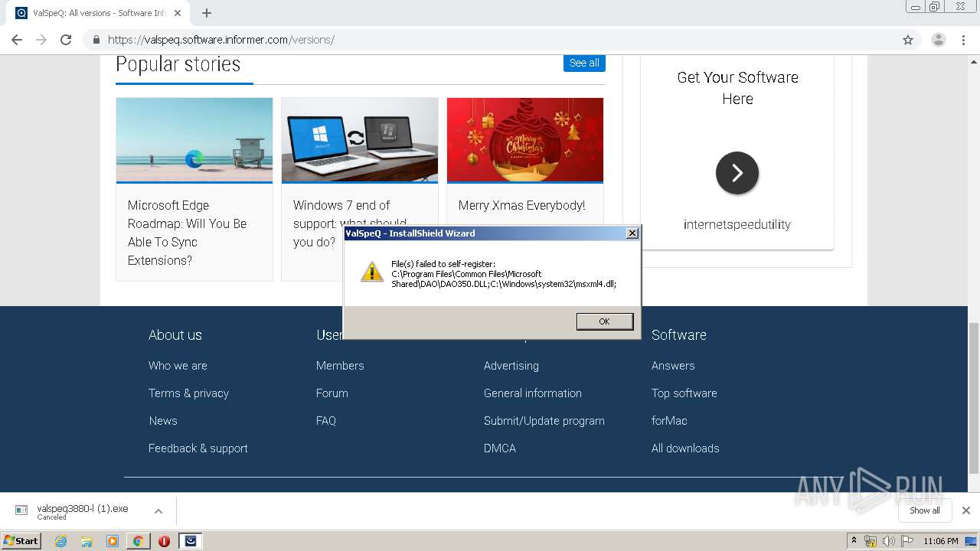The image size is (980, 551).
Task: Open the News footer link
Action: [x=163, y=421]
